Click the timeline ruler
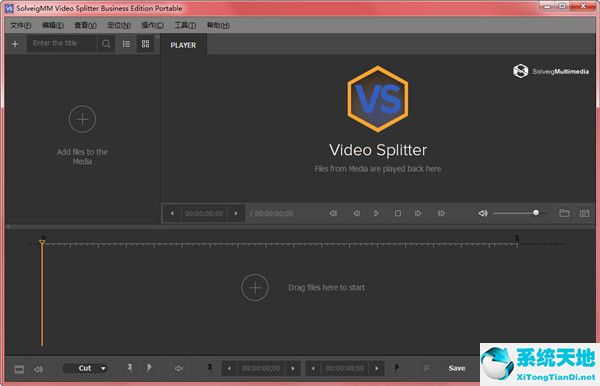 279,244
